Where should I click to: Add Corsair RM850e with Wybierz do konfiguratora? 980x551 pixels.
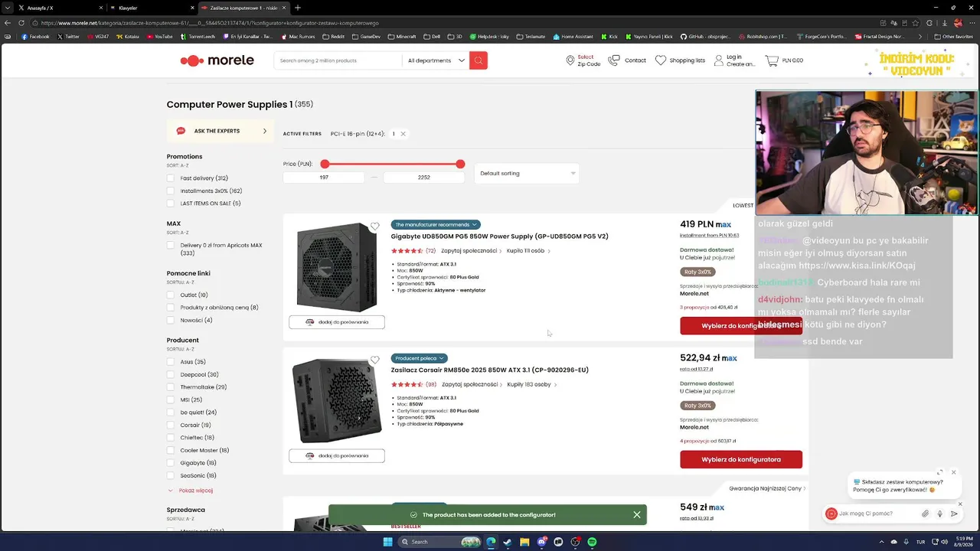[x=741, y=459]
